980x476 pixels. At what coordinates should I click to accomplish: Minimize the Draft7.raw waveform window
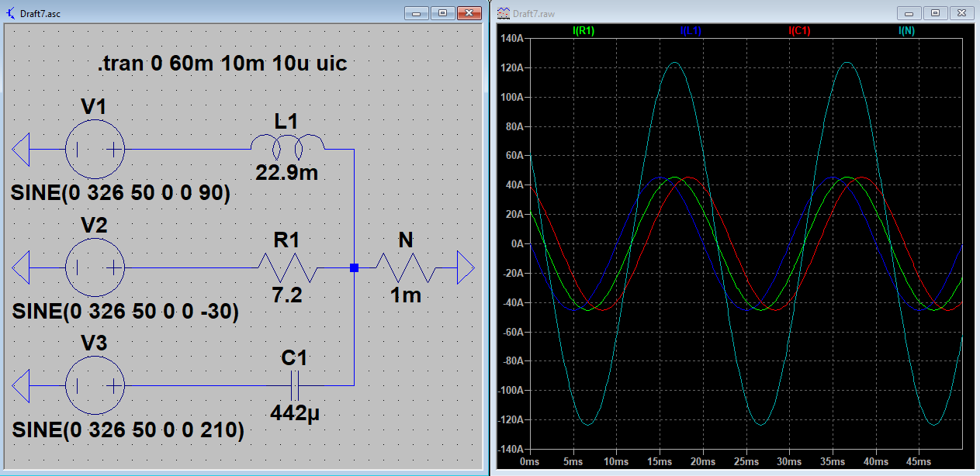point(909,13)
